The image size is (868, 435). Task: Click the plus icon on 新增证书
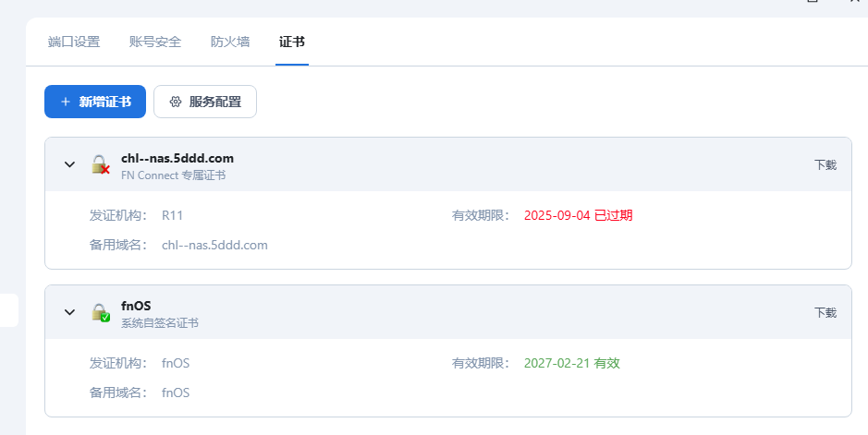click(66, 102)
